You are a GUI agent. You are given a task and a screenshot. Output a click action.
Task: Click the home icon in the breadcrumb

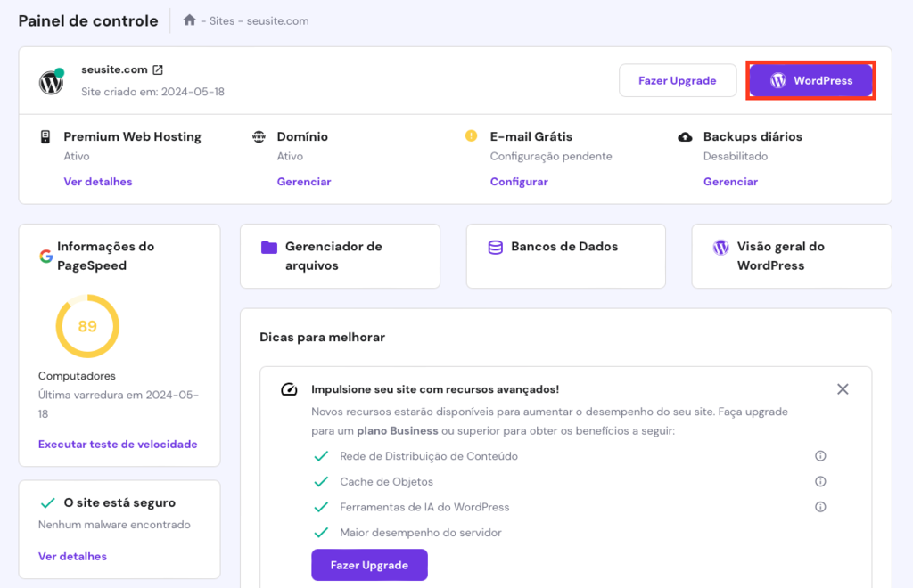[x=189, y=20]
